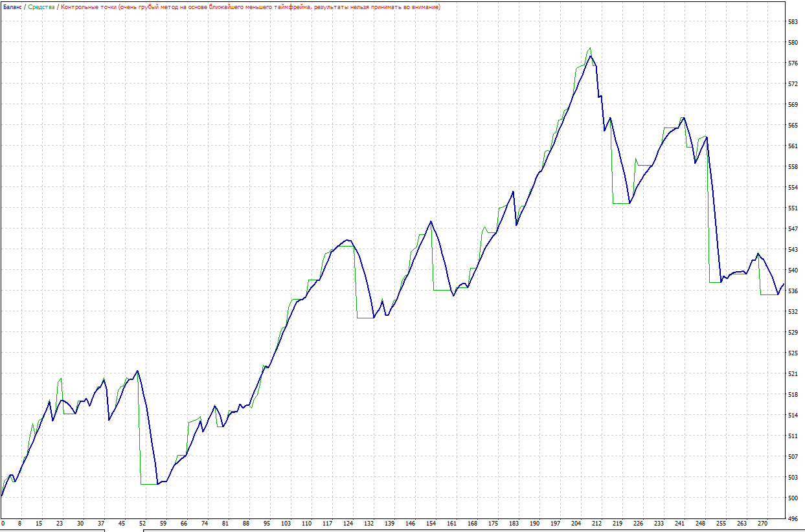Click the 514 vertical axis label
The width and height of the screenshot is (805, 532).
pyautogui.click(x=792, y=416)
